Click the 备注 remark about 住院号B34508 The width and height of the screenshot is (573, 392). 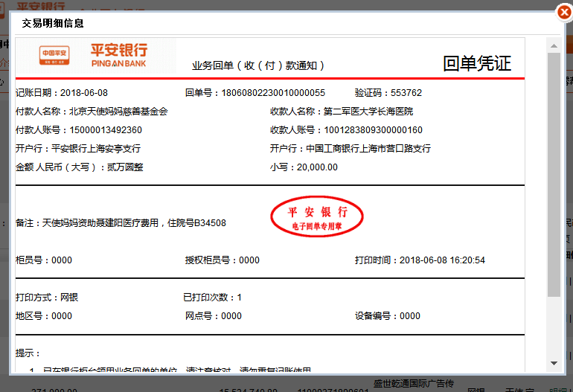tap(121, 223)
